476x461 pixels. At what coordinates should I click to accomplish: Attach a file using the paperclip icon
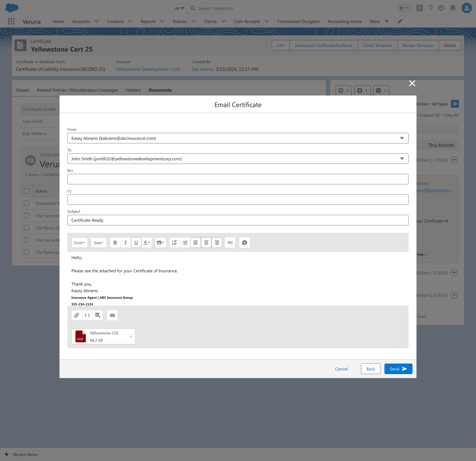[77, 315]
